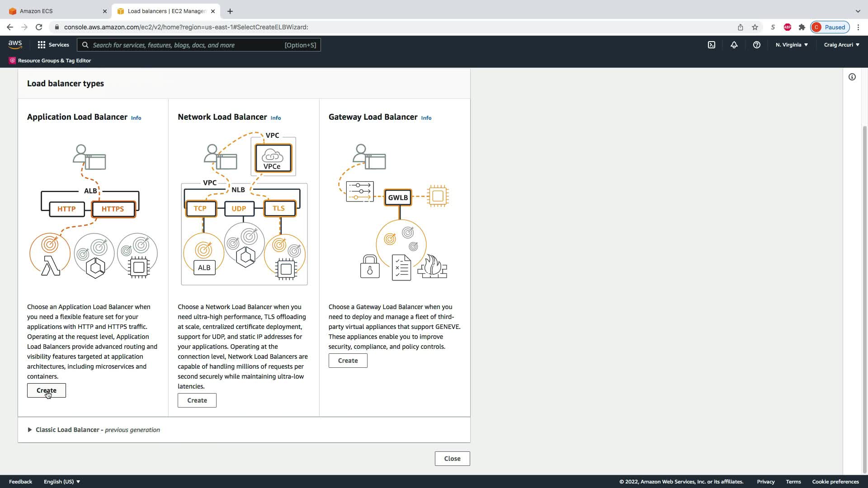Open the Craig Arcuri account menu
The image size is (868, 488).
pos(841,45)
